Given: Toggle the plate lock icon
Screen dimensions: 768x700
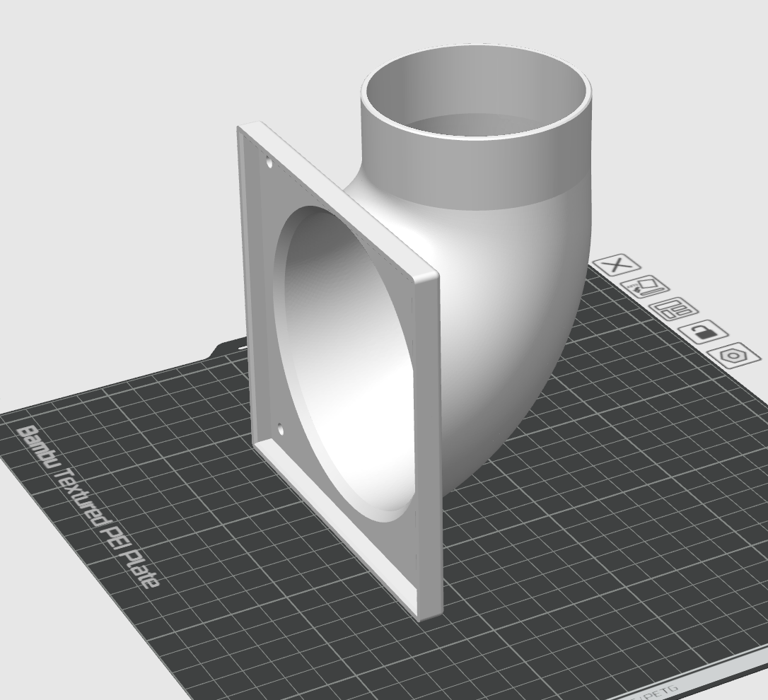Looking at the screenshot, I should 704,332.
